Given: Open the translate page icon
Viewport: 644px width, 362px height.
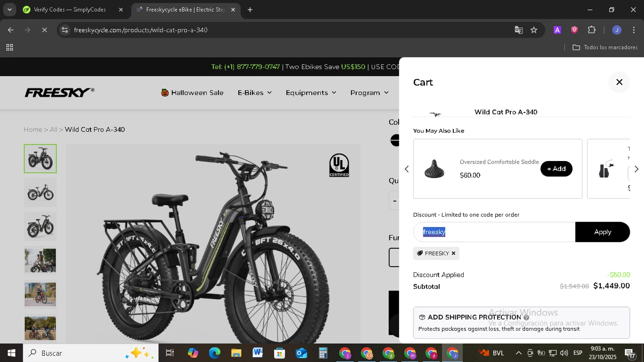Looking at the screenshot, I should (x=519, y=30).
